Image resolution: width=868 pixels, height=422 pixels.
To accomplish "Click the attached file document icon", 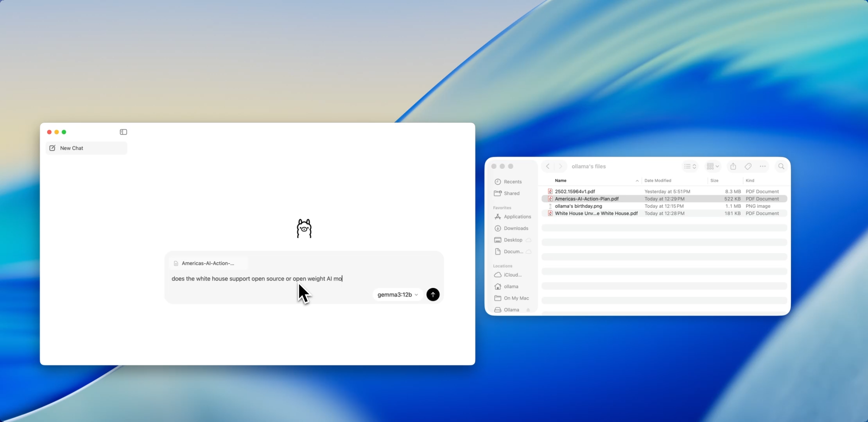I will tap(176, 263).
